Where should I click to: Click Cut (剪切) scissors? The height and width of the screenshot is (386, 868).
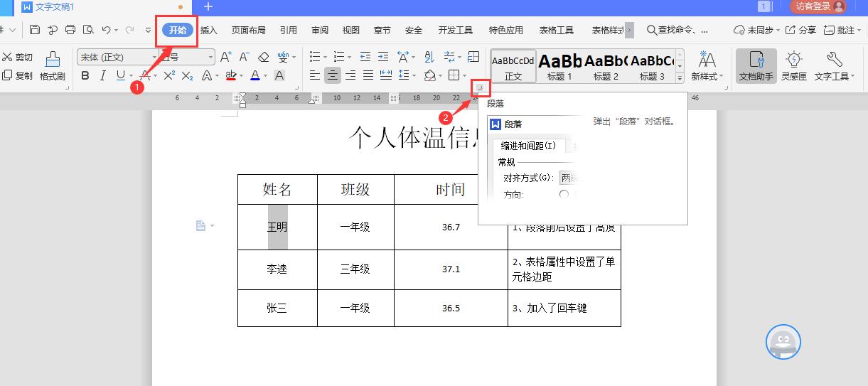pyautogui.click(x=17, y=57)
